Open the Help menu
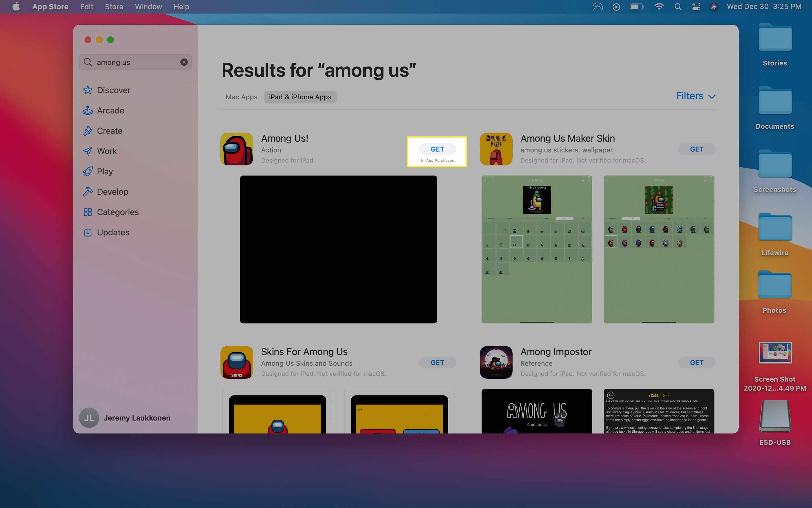The image size is (812, 508). pyautogui.click(x=181, y=7)
